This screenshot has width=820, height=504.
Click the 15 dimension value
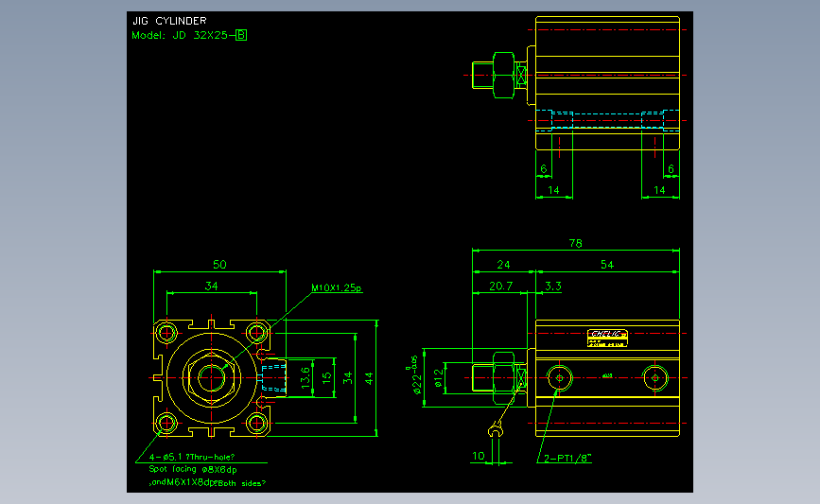pos(327,377)
